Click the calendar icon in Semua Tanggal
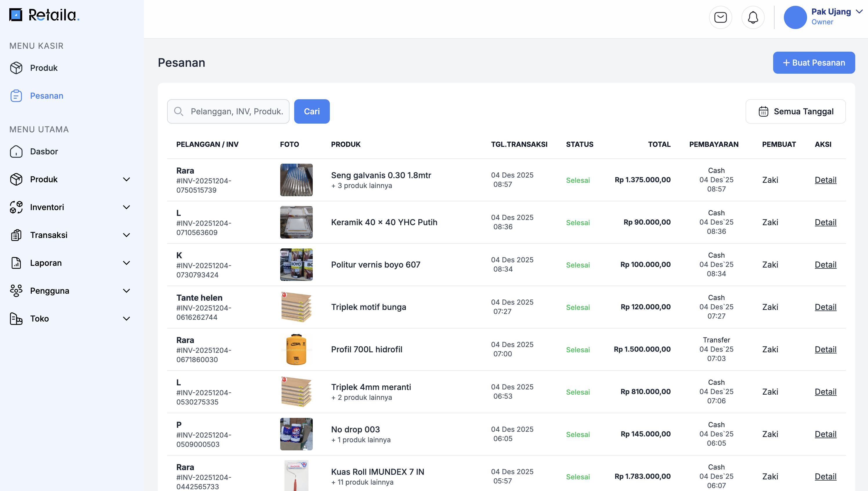 click(763, 111)
